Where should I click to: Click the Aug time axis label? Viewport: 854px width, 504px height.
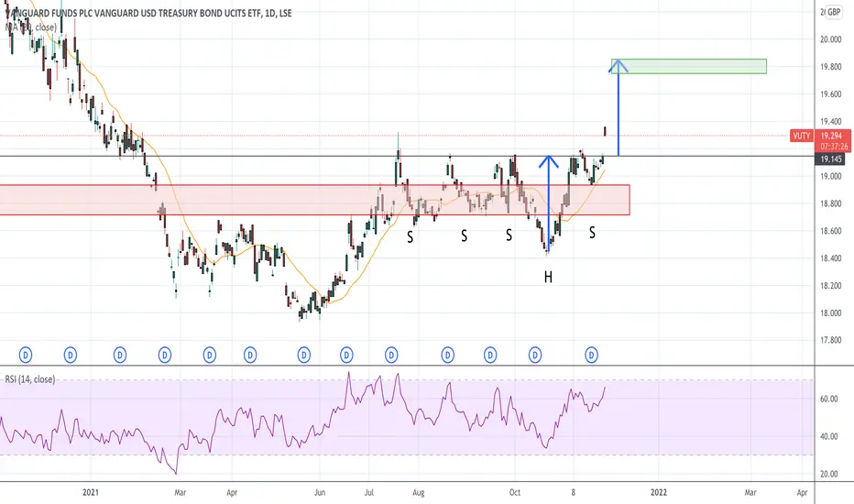418,493
